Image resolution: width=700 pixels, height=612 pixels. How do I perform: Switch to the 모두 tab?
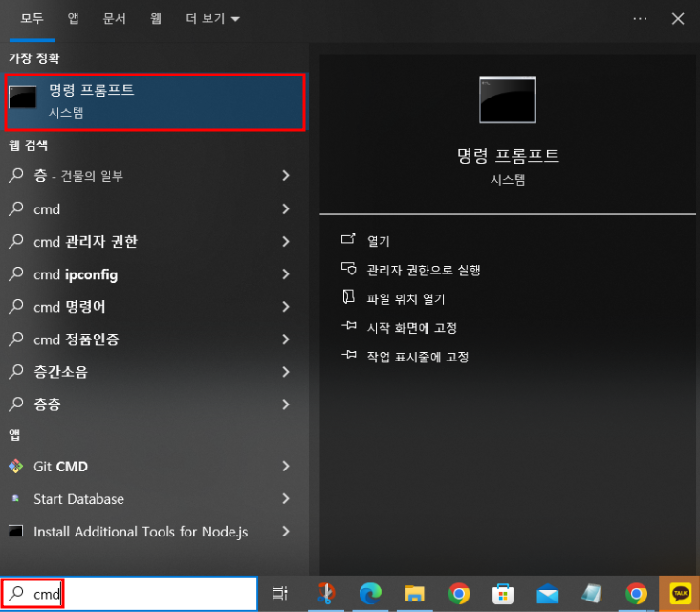(x=32, y=19)
